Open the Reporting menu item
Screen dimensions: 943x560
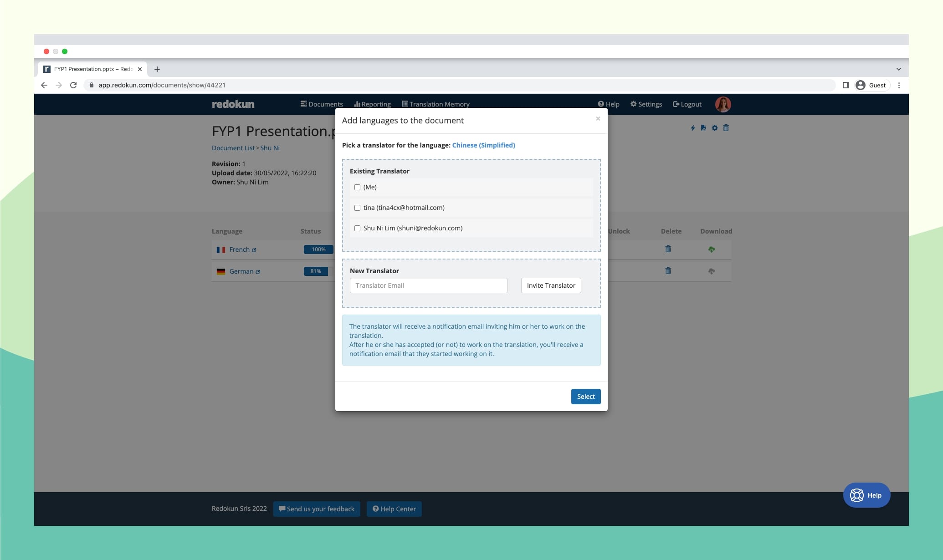371,104
